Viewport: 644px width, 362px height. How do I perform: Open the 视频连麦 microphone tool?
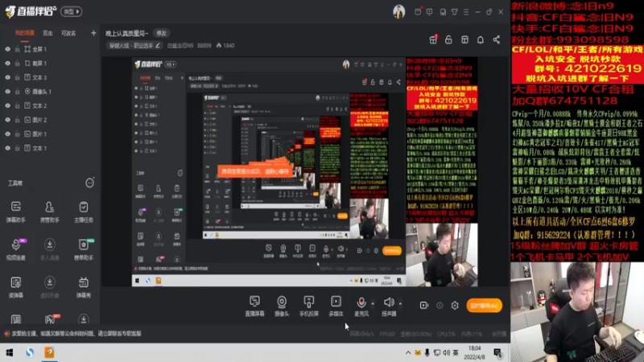pos(16,249)
